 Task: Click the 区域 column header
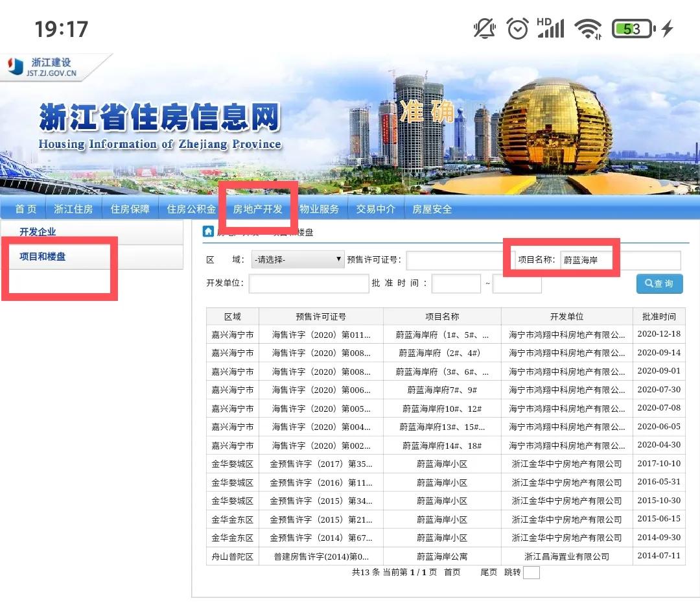233,316
